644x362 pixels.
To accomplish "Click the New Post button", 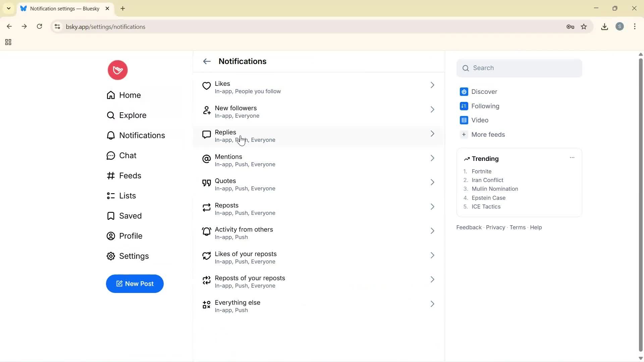I will (x=135, y=284).
